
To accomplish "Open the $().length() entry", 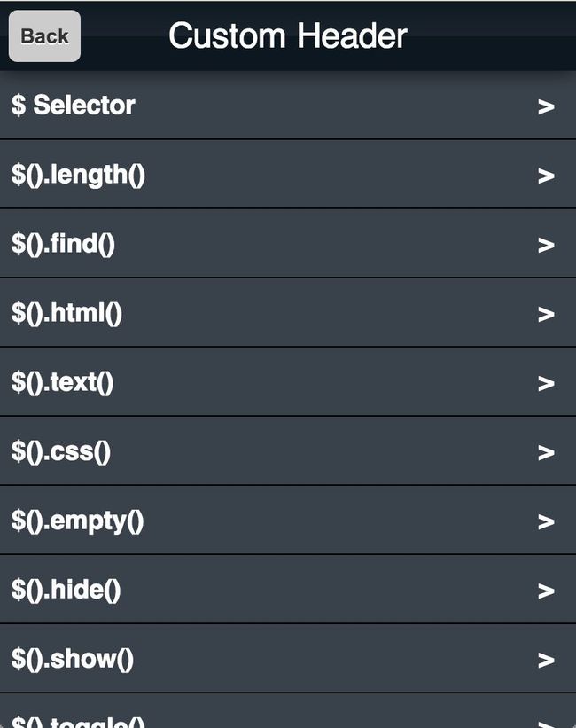I will [x=288, y=174].
